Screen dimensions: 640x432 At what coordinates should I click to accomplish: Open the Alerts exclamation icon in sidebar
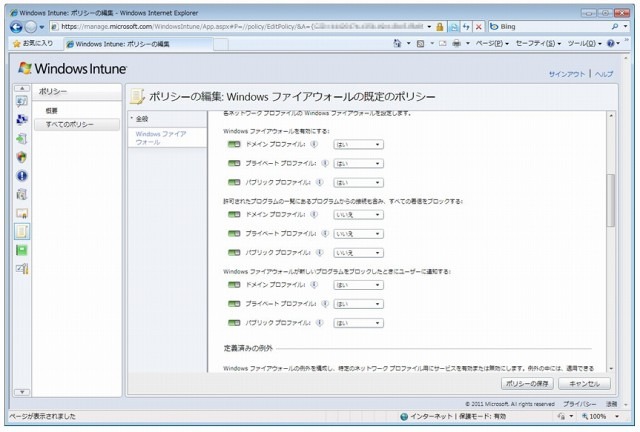tap(22, 176)
